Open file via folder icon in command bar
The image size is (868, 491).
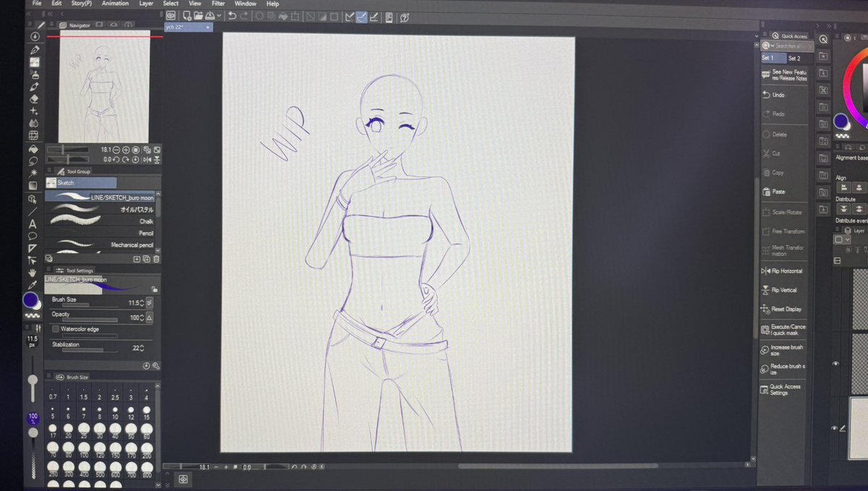click(x=197, y=15)
